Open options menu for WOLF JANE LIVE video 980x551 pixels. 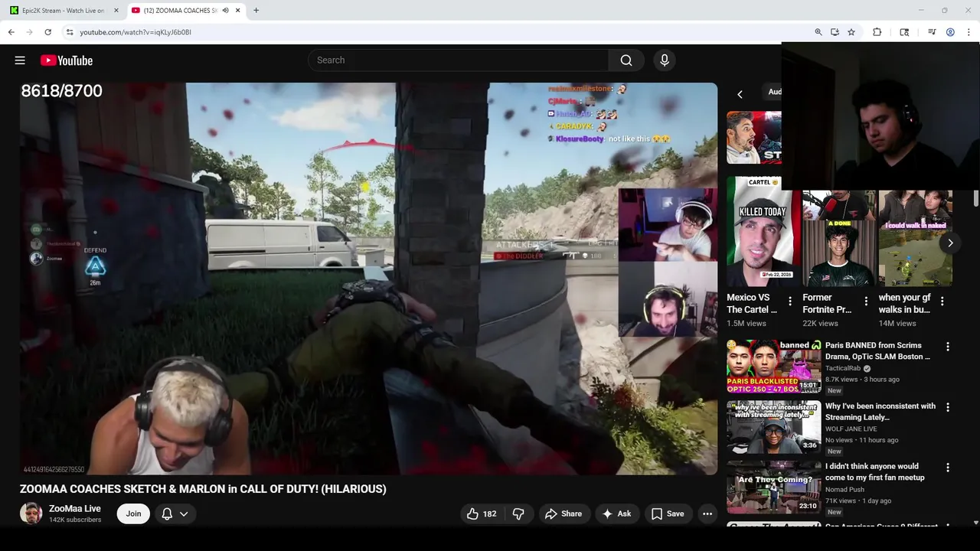[948, 407]
